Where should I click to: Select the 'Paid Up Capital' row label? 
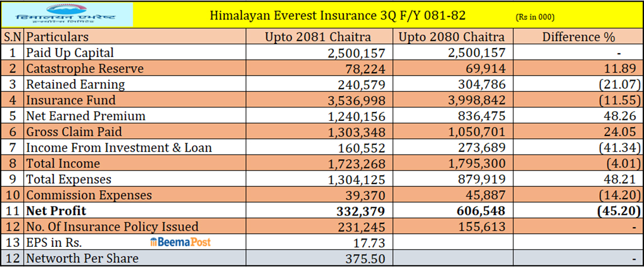[x=70, y=53]
